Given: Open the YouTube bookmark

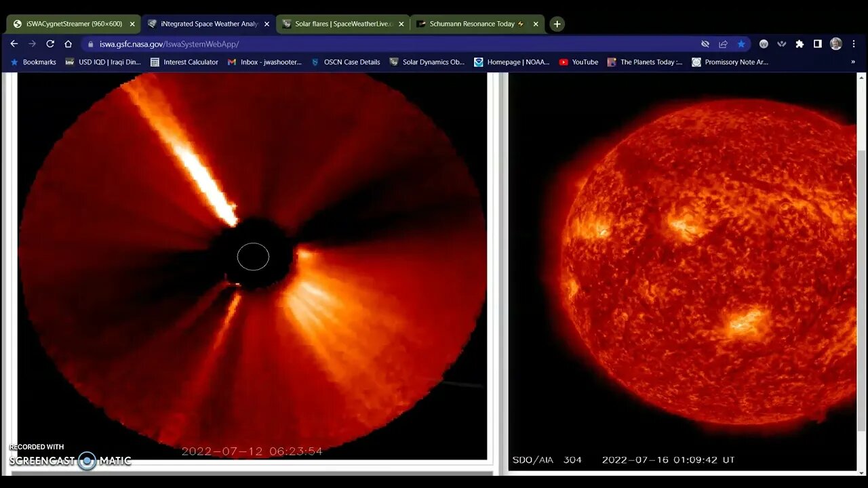Looking at the screenshot, I should [x=578, y=62].
